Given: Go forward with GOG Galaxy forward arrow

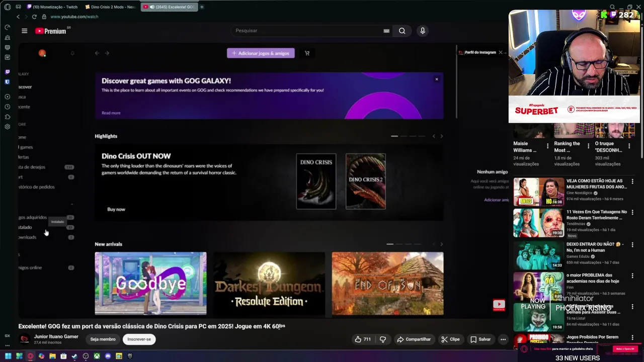Looking at the screenshot, I should [x=107, y=53].
